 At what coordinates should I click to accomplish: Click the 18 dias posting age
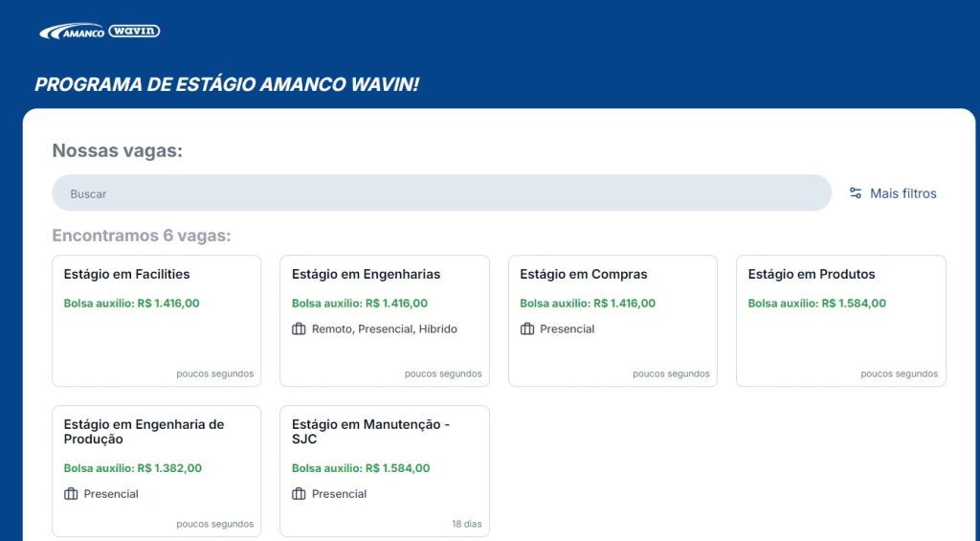pos(467,524)
